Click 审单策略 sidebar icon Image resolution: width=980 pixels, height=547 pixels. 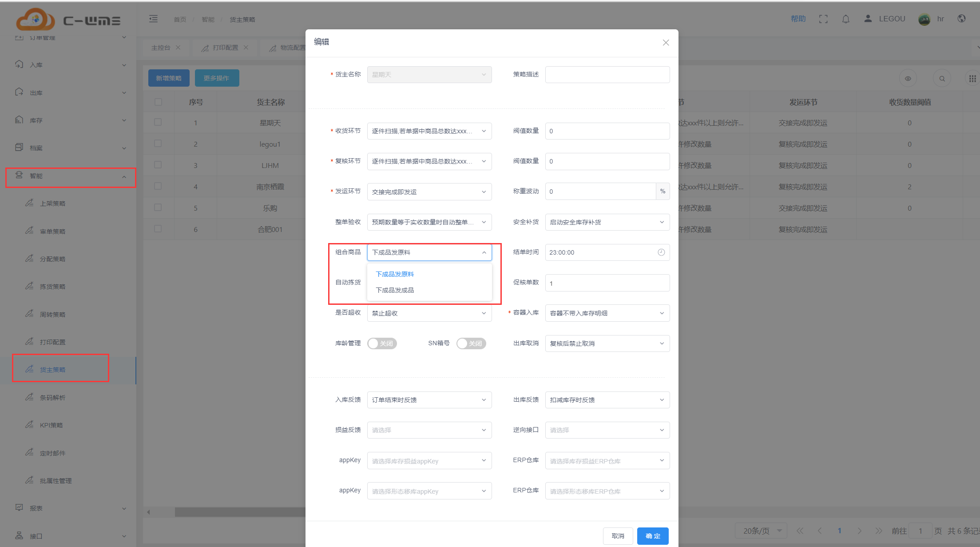click(x=29, y=231)
